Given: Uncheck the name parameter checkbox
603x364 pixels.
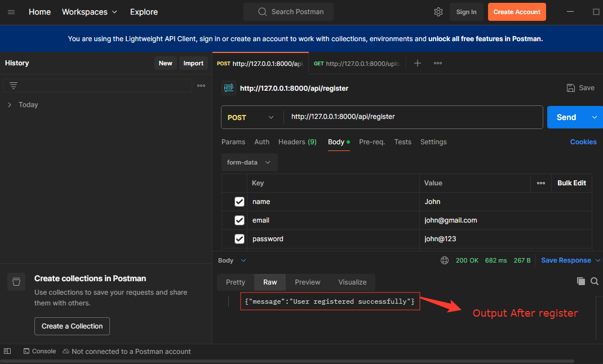Looking at the screenshot, I should pos(240,202).
